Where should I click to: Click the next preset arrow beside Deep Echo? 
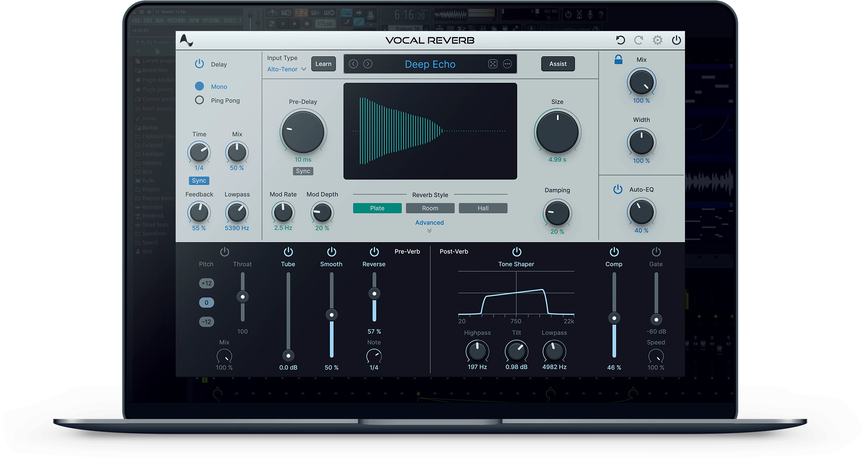(x=368, y=64)
